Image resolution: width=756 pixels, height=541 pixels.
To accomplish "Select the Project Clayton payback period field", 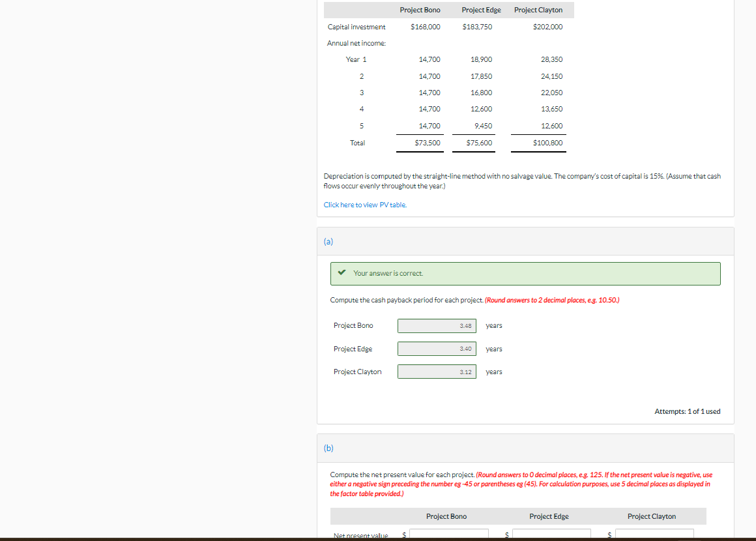I will [437, 371].
